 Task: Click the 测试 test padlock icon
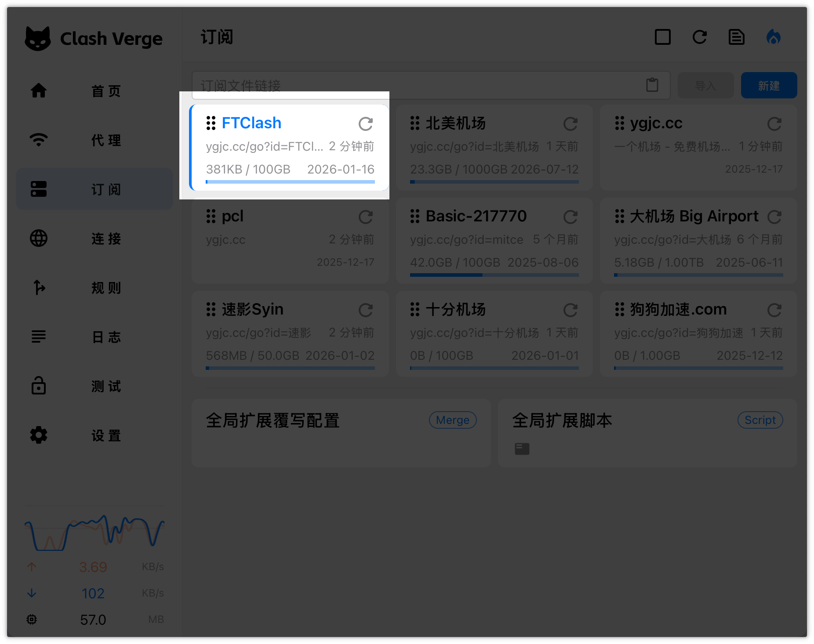39,386
